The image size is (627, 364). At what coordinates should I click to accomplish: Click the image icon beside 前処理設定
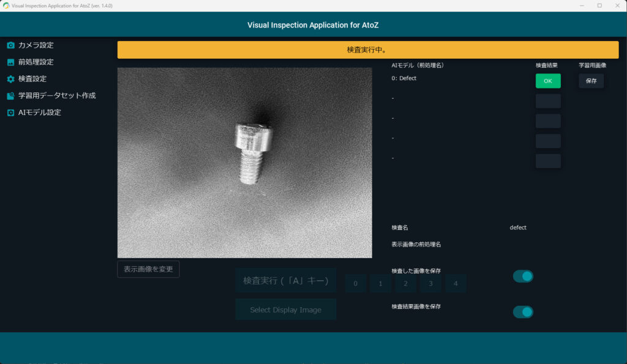point(10,62)
